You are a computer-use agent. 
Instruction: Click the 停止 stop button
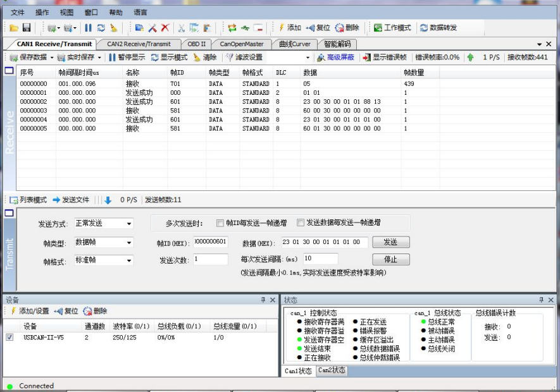tap(390, 260)
